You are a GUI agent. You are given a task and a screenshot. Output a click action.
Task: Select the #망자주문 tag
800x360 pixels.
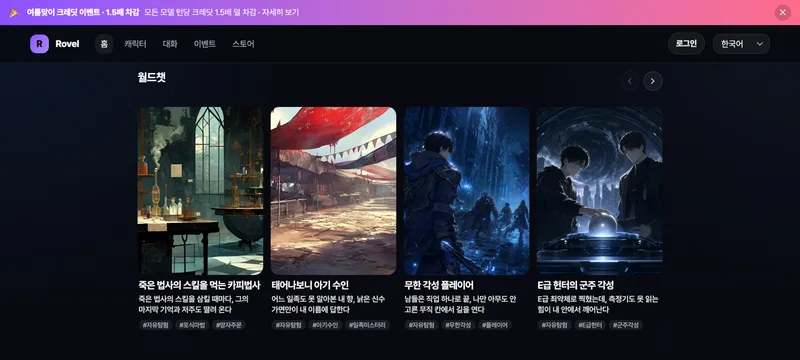click(229, 325)
